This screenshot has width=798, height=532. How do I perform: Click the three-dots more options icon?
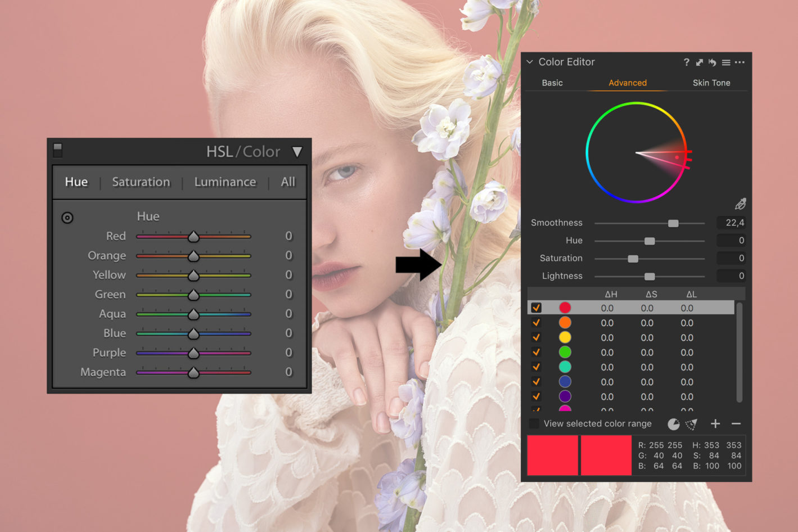tap(740, 62)
